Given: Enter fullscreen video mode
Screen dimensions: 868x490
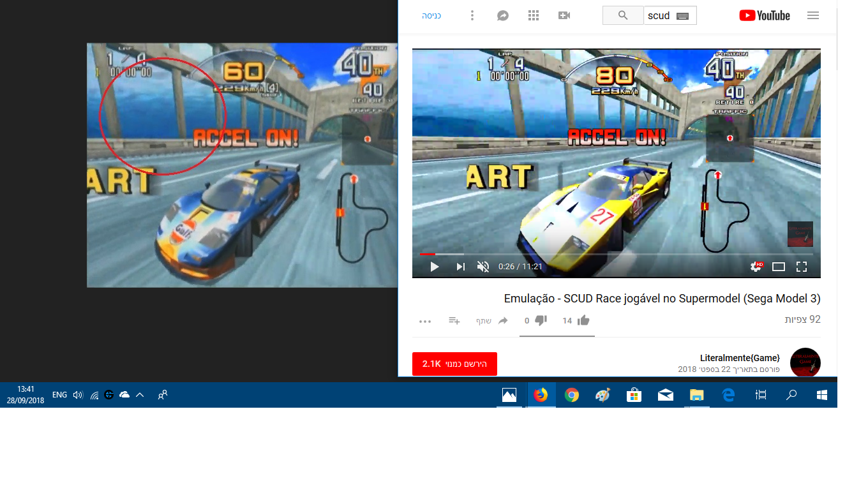Looking at the screenshot, I should tap(802, 267).
